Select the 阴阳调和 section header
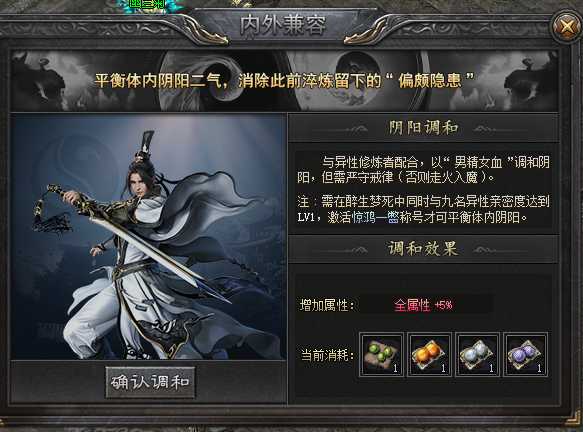The height and width of the screenshot is (432, 583). click(x=423, y=128)
